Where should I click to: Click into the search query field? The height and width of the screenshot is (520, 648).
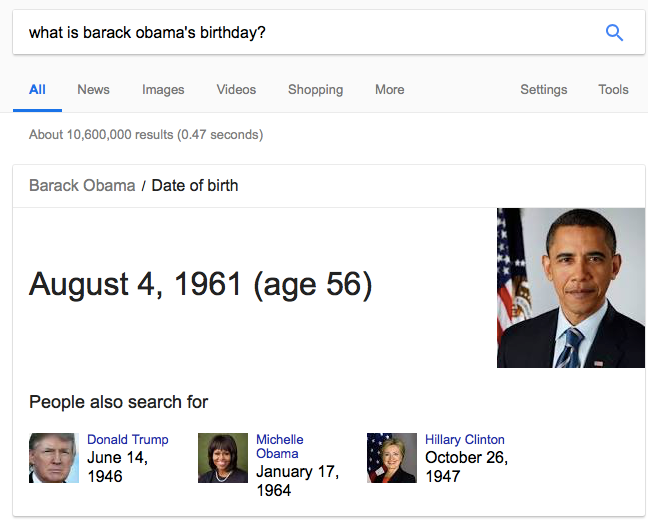pyautogui.click(x=306, y=33)
